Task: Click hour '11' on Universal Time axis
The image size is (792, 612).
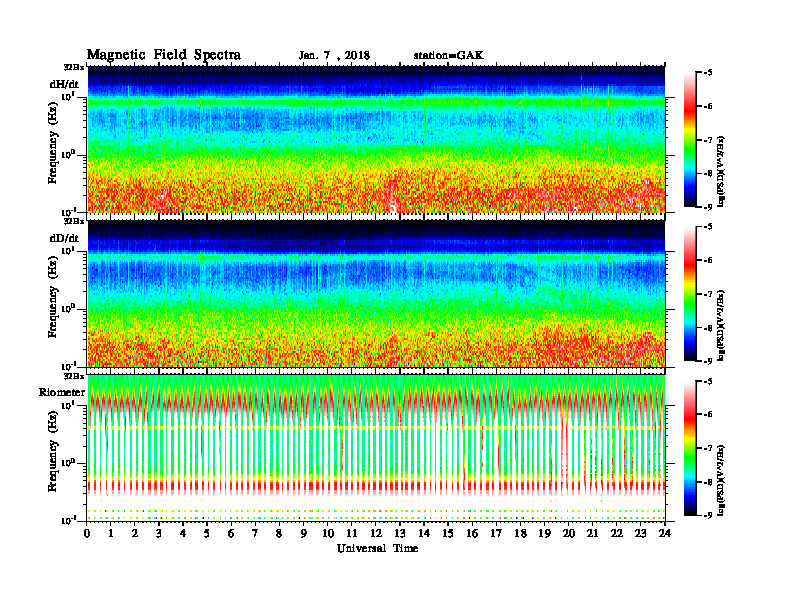Action: [x=352, y=534]
